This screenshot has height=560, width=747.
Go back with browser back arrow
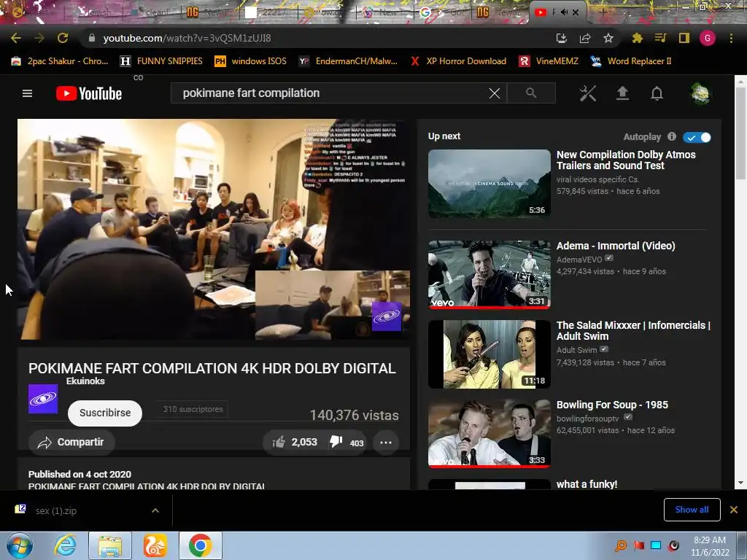pyautogui.click(x=16, y=38)
